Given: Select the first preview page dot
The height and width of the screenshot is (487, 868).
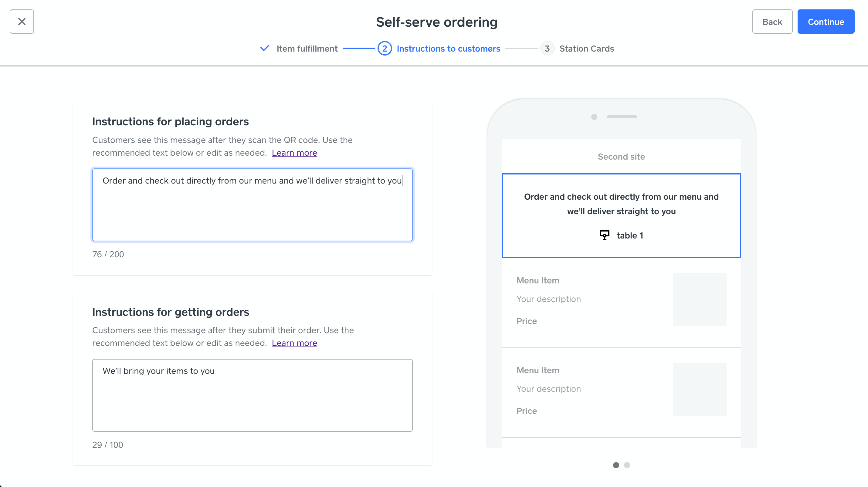Looking at the screenshot, I should pos(616,465).
